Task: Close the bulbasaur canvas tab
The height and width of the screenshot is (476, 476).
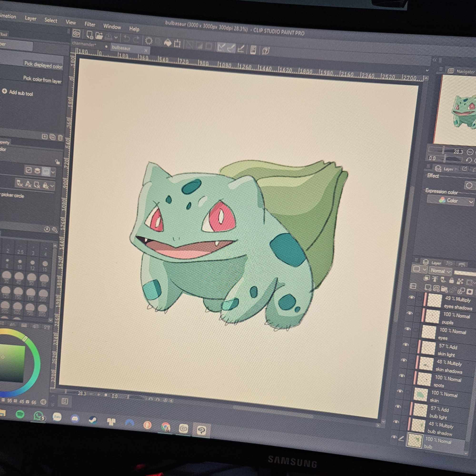Action: click(x=146, y=51)
